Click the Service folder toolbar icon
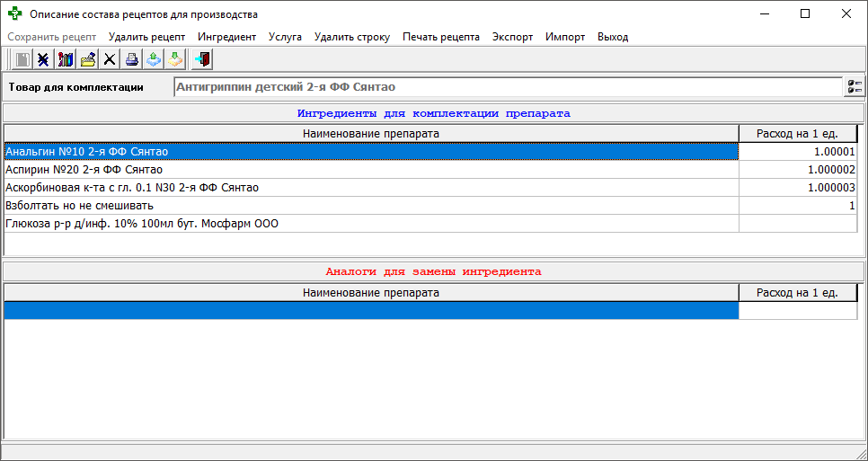This screenshot has height=461, width=868. tap(87, 58)
